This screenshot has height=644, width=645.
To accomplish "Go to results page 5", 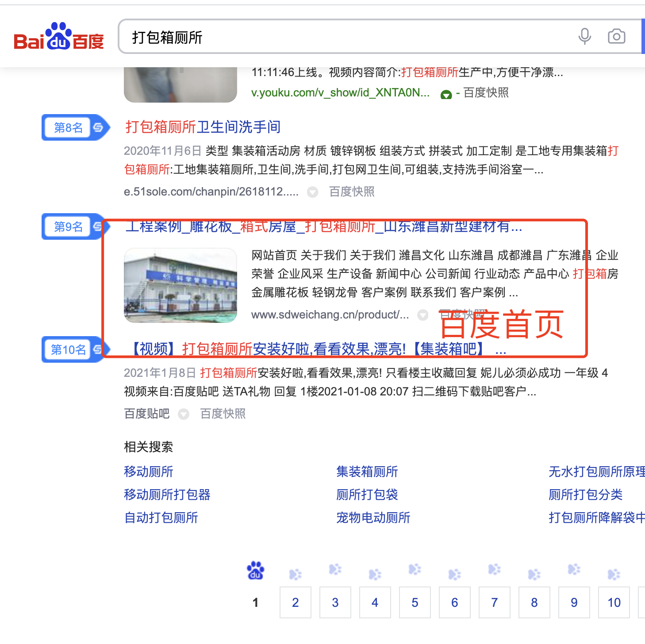I will pos(415,602).
